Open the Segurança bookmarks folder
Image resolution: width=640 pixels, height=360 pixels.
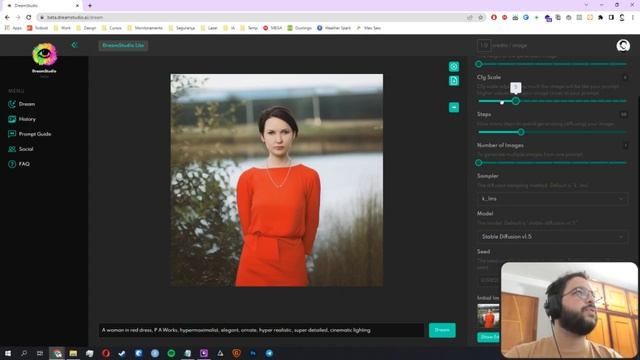[182, 28]
